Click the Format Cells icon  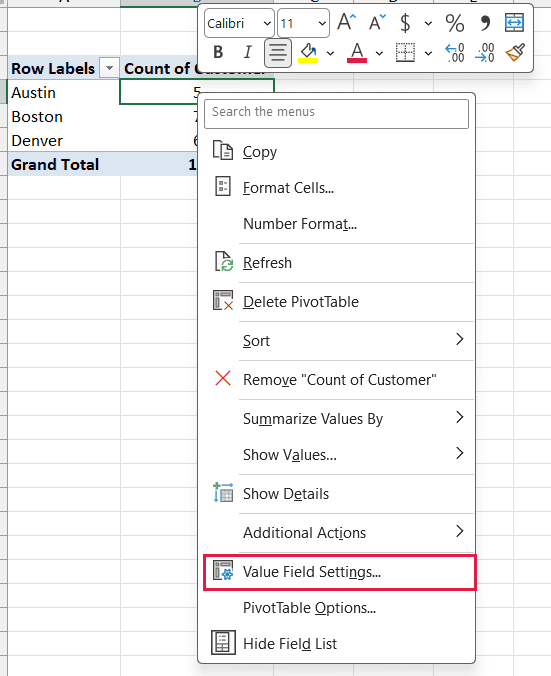[223, 187]
